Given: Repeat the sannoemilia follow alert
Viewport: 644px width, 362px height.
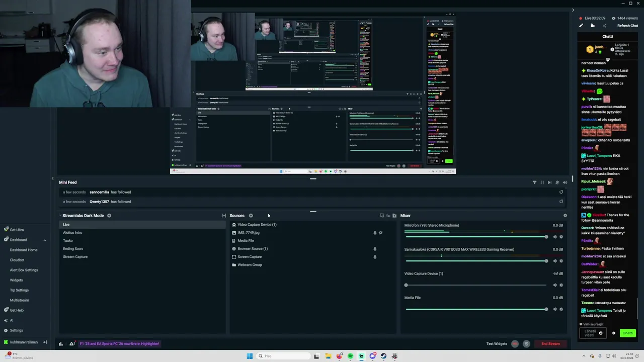Looking at the screenshot, I should click(x=561, y=192).
